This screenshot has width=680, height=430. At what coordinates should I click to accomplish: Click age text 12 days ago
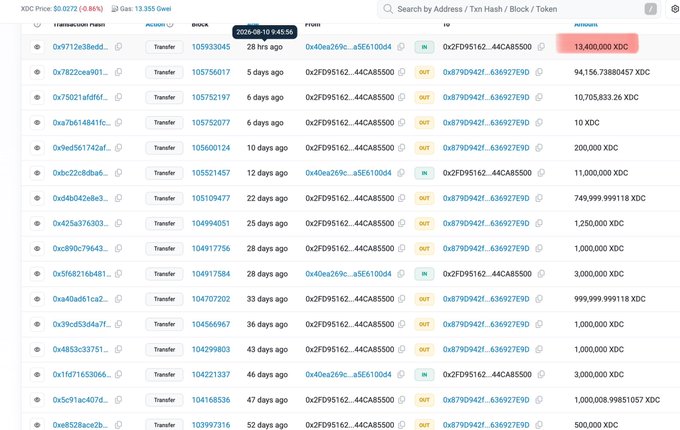267,173
